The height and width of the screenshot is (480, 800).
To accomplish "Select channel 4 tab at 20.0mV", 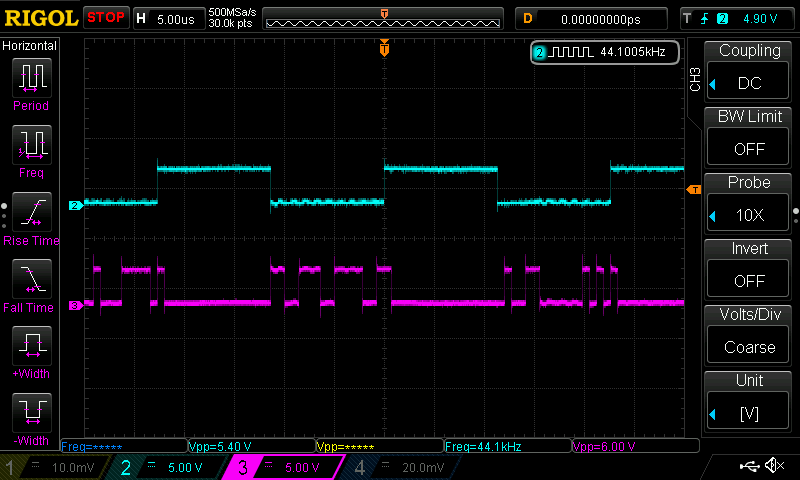I will 403,467.
